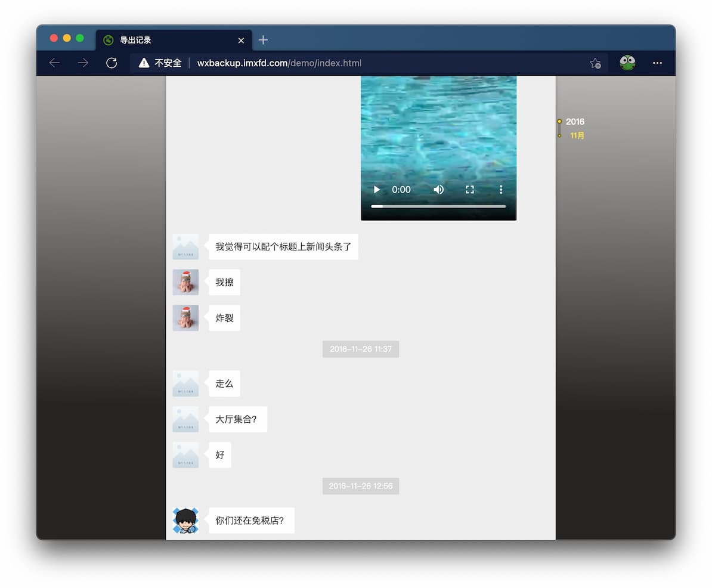This screenshot has height=588, width=712.
Task: Open the frog profile avatar
Action: [x=627, y=63]
